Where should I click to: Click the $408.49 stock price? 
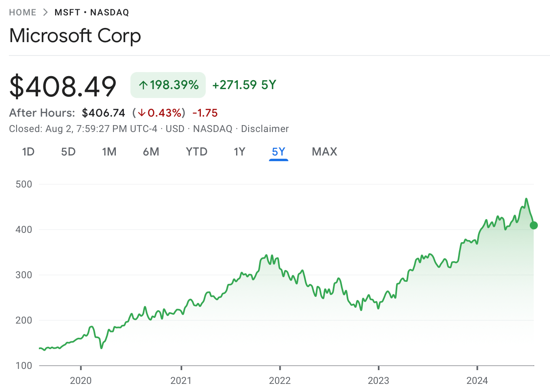[63, 86]
